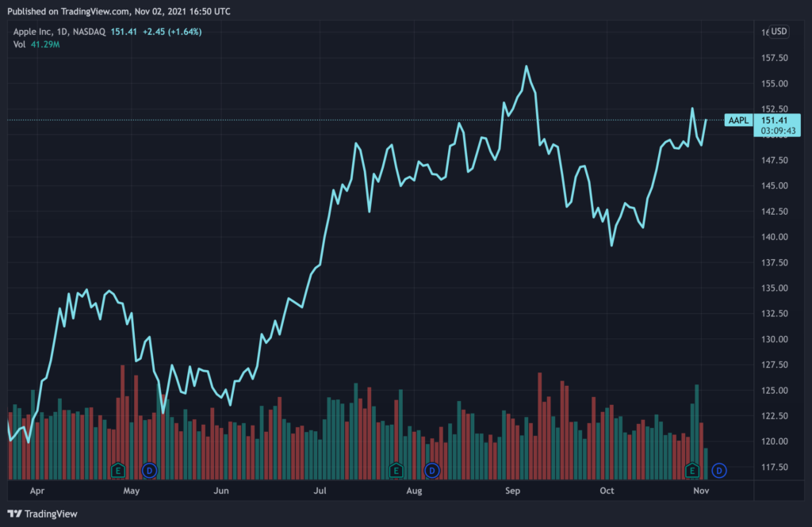Click the TradingView logo
Screen dimensions: 812x527
43,514
